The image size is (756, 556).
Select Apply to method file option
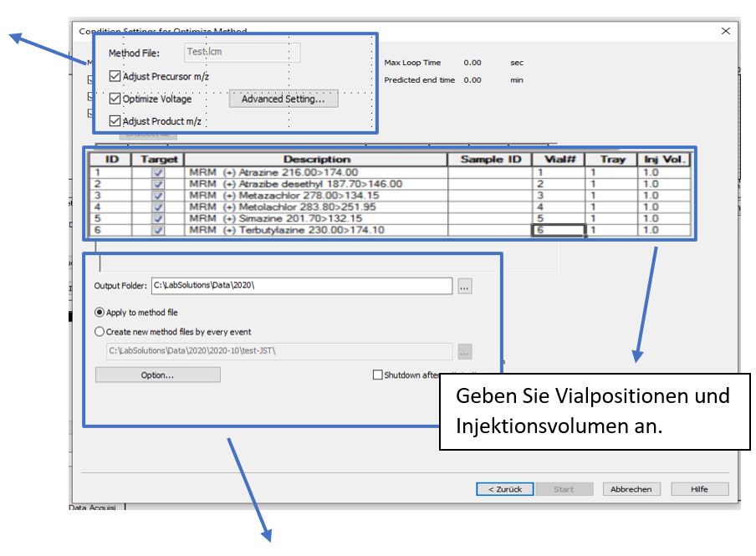click(100, 313)
